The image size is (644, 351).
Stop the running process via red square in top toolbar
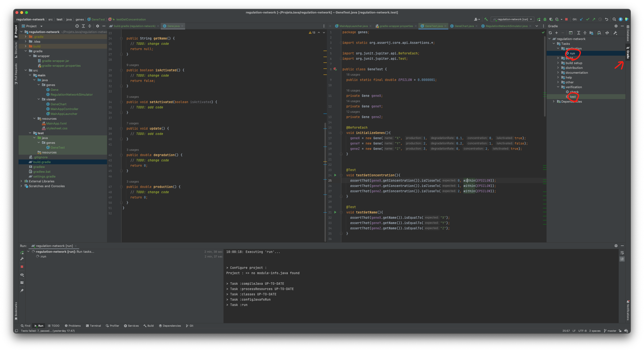pos(566,19)
